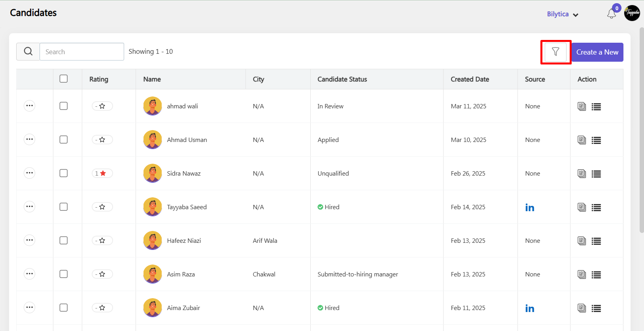Click the search magnifier icon

click(x=28, y=51)
